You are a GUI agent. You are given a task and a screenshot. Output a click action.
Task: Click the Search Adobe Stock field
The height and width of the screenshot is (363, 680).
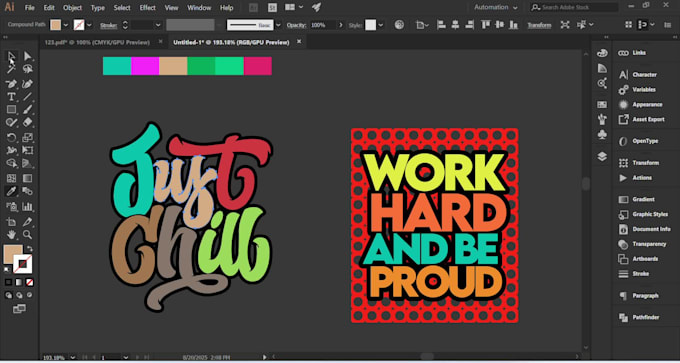[575, 7]
